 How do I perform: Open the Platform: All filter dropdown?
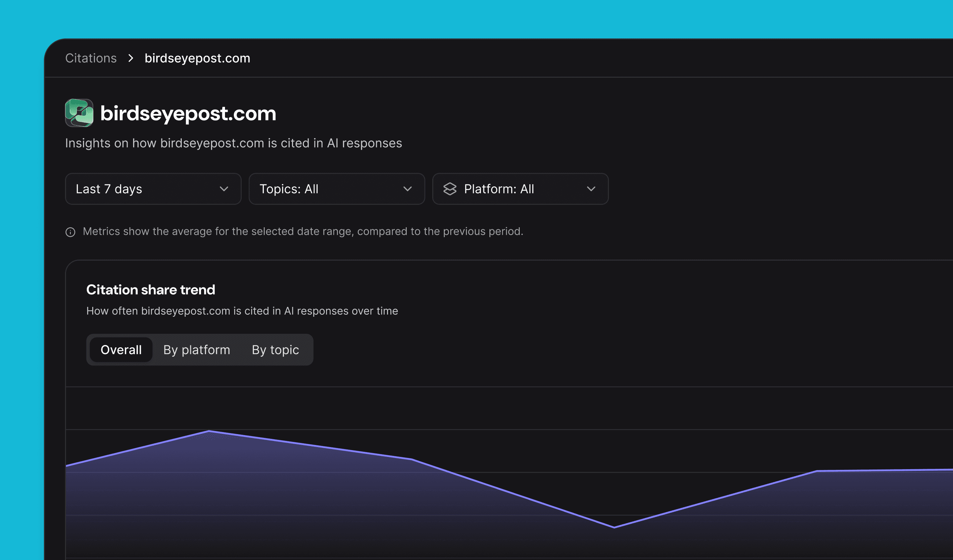(520, 189)
